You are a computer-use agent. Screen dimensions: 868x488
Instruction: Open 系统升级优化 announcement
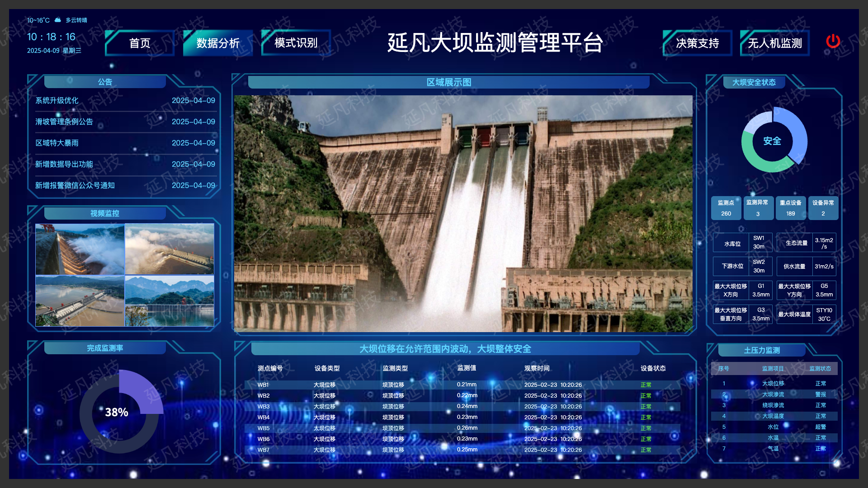click(x=57, y=100)
